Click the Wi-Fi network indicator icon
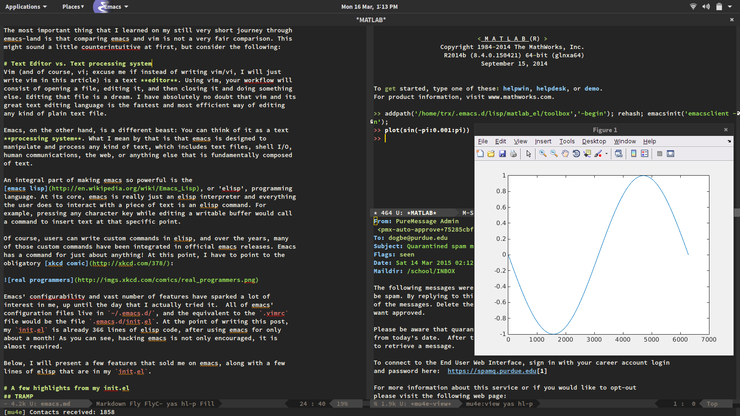The image size is (740, 416). click(x=693, y=7)
